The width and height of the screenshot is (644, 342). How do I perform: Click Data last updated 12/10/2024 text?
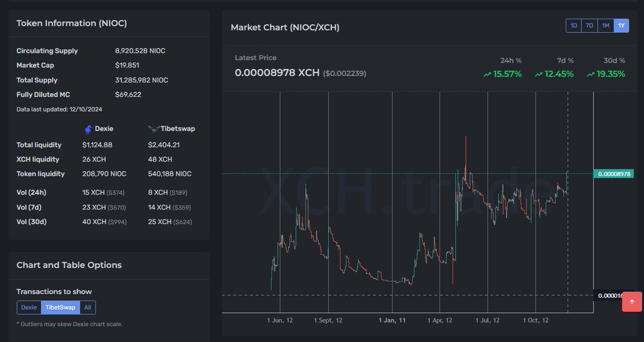(x=59, y=109)
